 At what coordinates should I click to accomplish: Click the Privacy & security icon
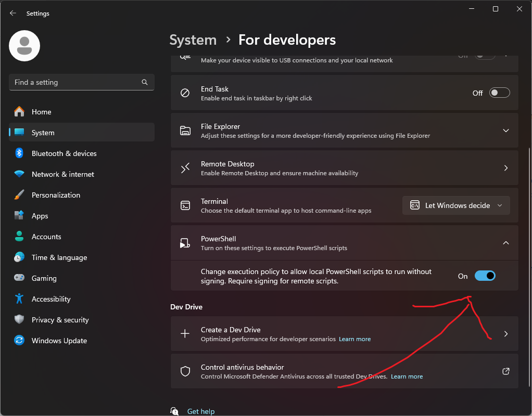click(x=19, y=319)
